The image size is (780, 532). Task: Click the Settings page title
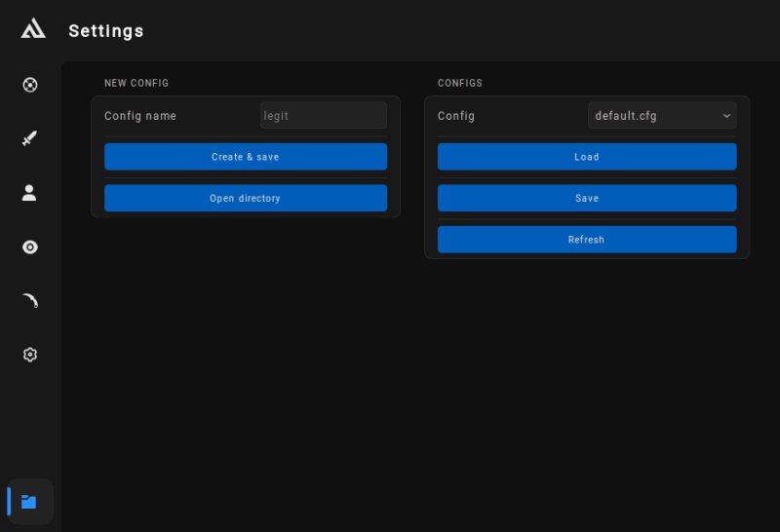point(106,31)
